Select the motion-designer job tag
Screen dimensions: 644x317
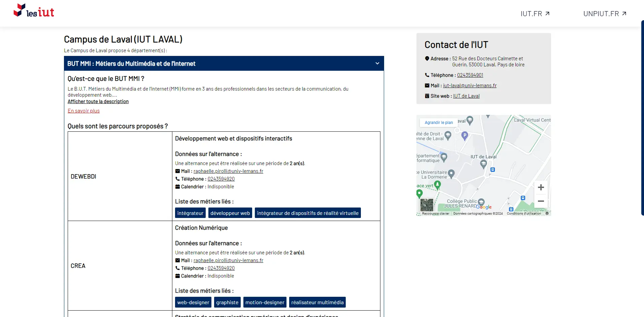(x=265, y=303)
